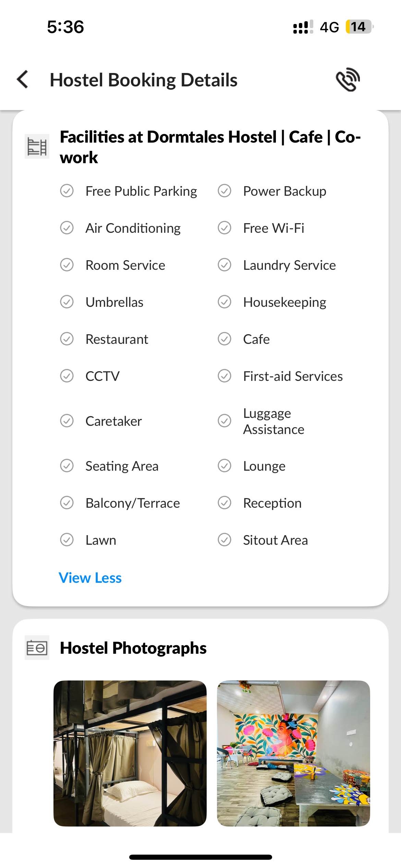Image resolution: width=401 pixels, height=868 pixels.
Task: Tap the check circle next to Air Conditioning
Action: pyautogui.click(x=67, y=228)
